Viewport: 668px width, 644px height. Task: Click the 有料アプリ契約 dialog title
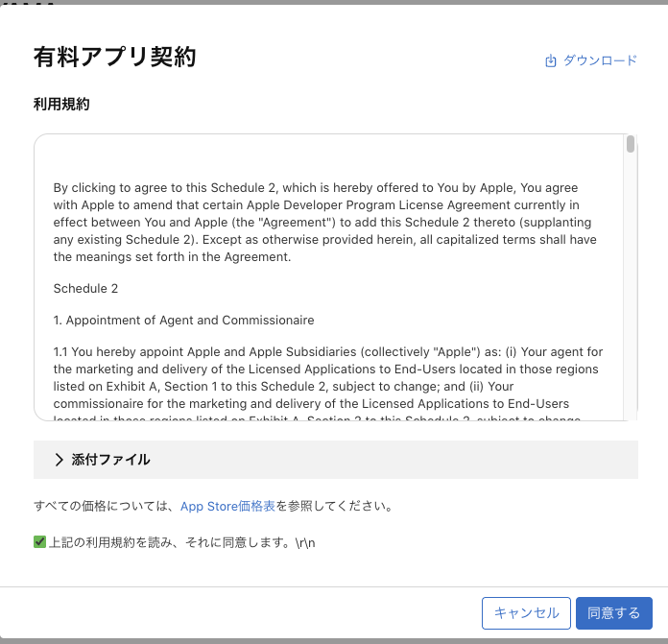click(114, 57)
